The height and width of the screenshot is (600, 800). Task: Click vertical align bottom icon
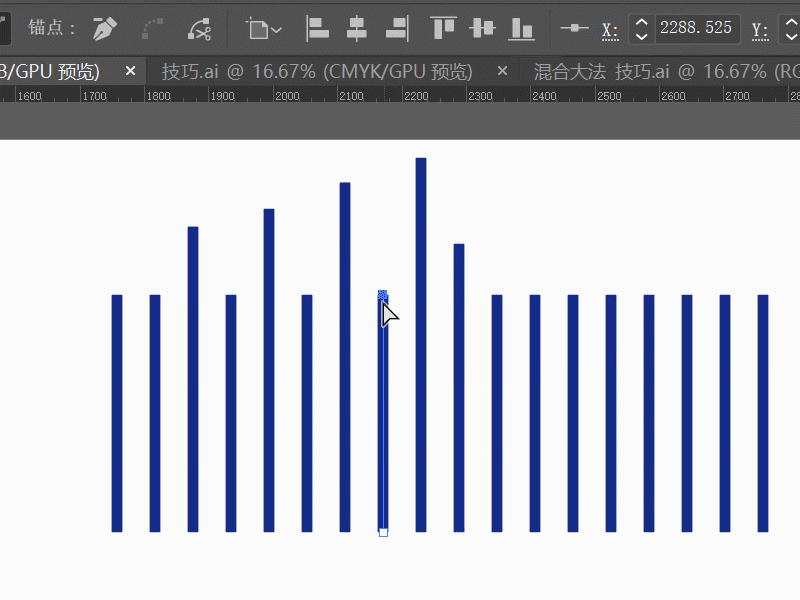pyautogui.click(x=521, y=29)
